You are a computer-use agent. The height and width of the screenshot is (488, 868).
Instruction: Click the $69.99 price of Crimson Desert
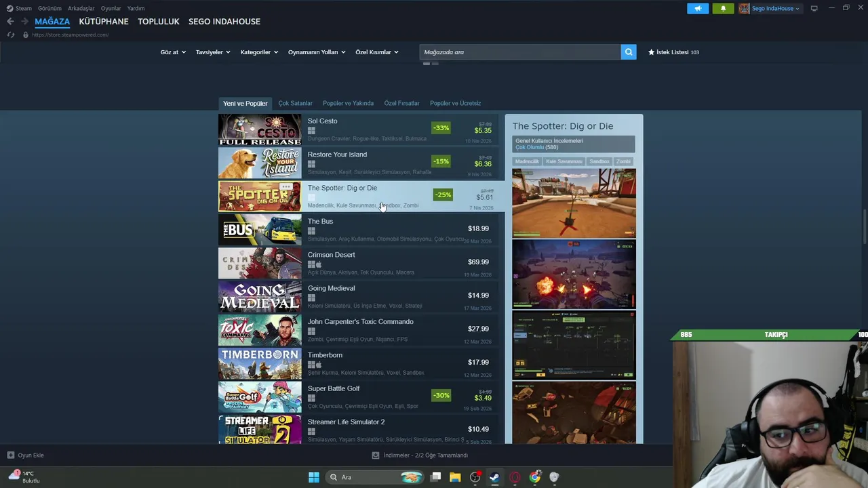tap(478, 262)
